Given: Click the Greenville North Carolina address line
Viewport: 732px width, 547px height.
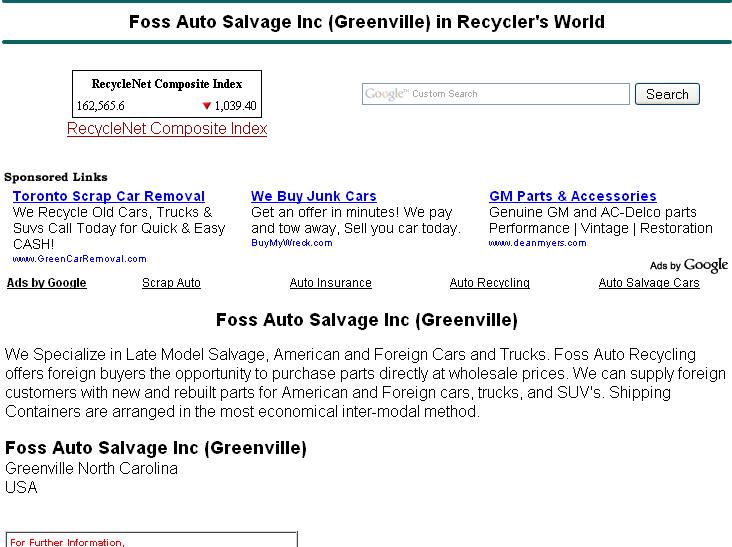Looking at the screenshot, I should click(x=92, y=468).
